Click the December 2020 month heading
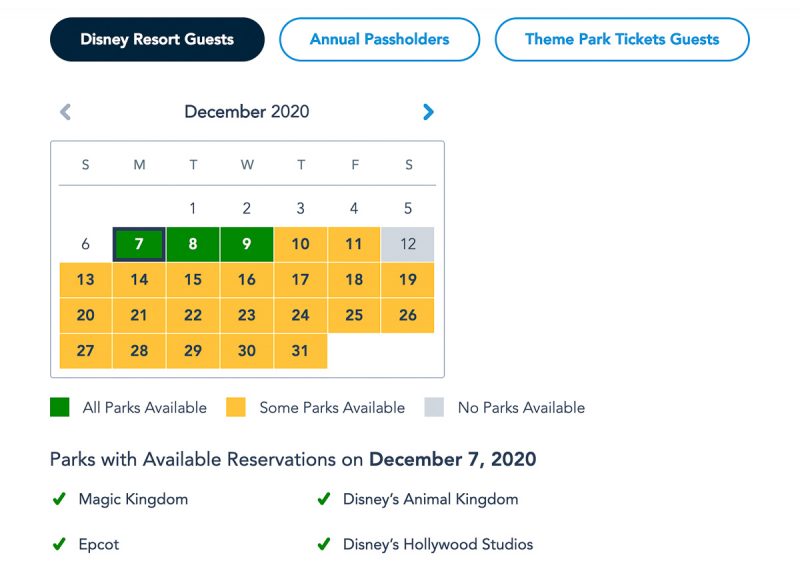The image size is (800, 587). point(247,112)
